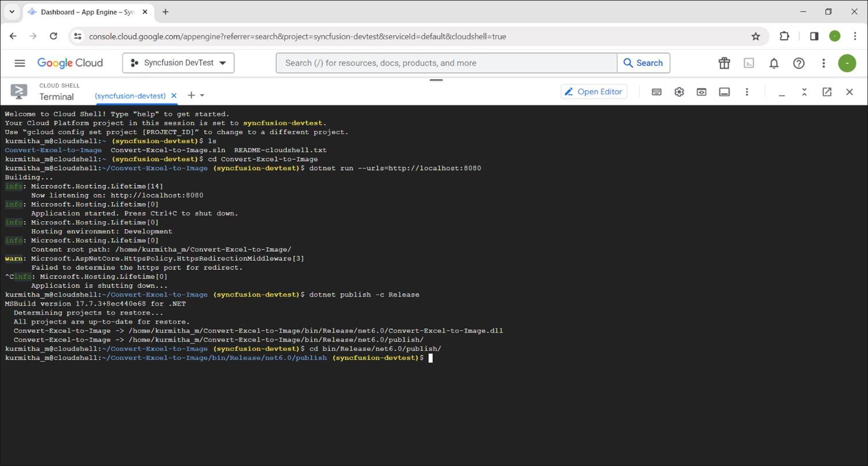Viewport: 868px width, 466px height.
Task: Close the Cloud Shell panel
Action: pyautogui.click(x=849, y=92)
